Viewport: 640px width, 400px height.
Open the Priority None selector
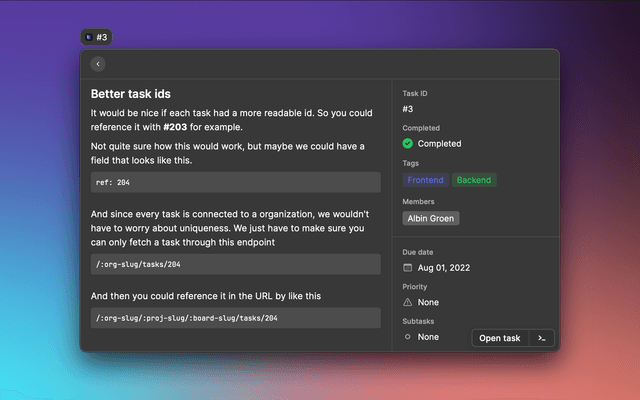[429, 301]
